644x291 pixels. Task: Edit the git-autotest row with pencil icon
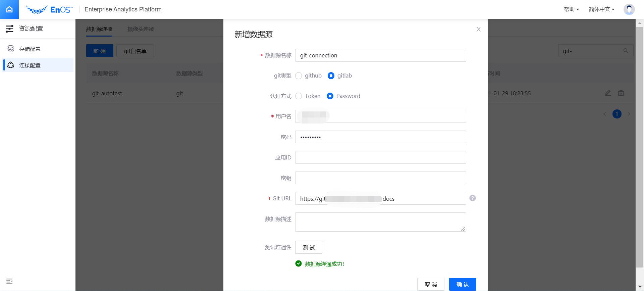[x=608, y=93]
